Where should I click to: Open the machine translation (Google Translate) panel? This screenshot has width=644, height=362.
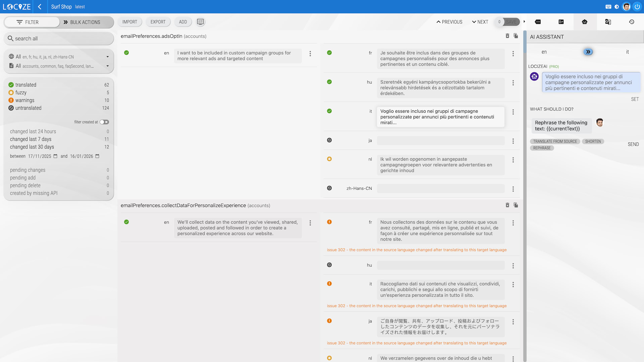(608, 22)
